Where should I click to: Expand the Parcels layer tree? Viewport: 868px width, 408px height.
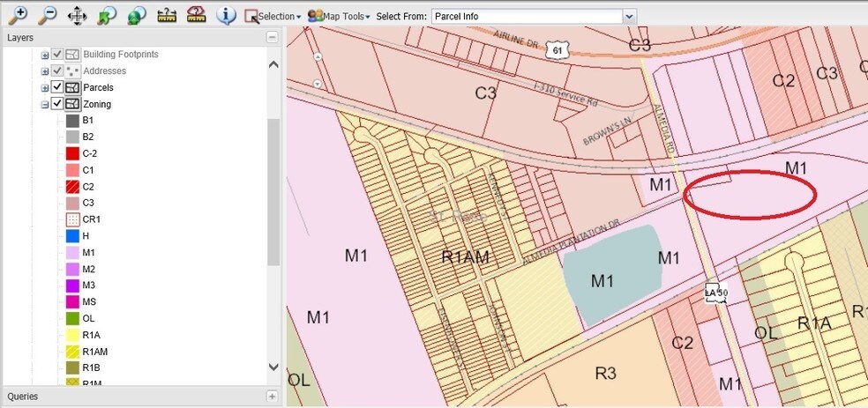coord(44,87)
